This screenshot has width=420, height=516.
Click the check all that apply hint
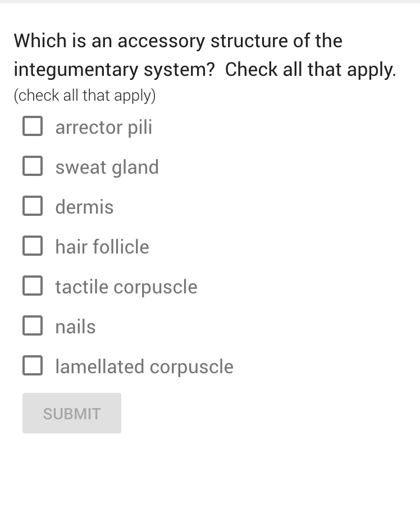click(85, 96)
